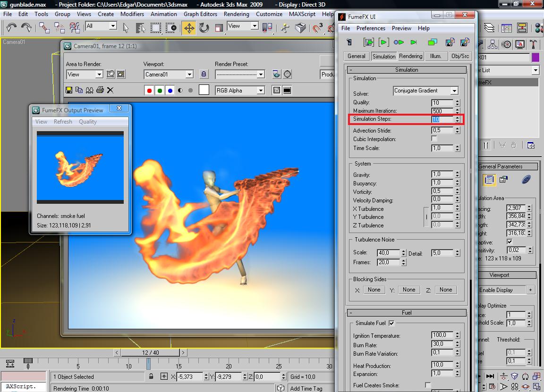Copy rendered image to clipboard icon
This screenshot has width=544, height=392.
point(79,90)
